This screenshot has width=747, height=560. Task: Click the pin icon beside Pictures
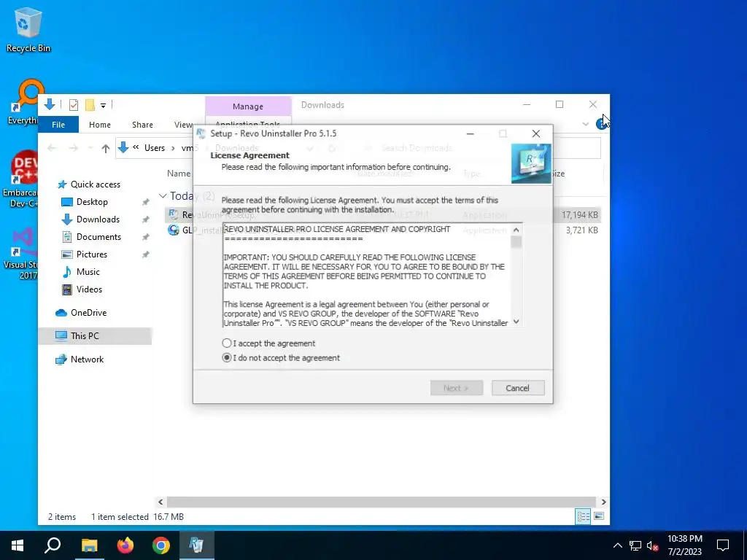tap(145, 254)
